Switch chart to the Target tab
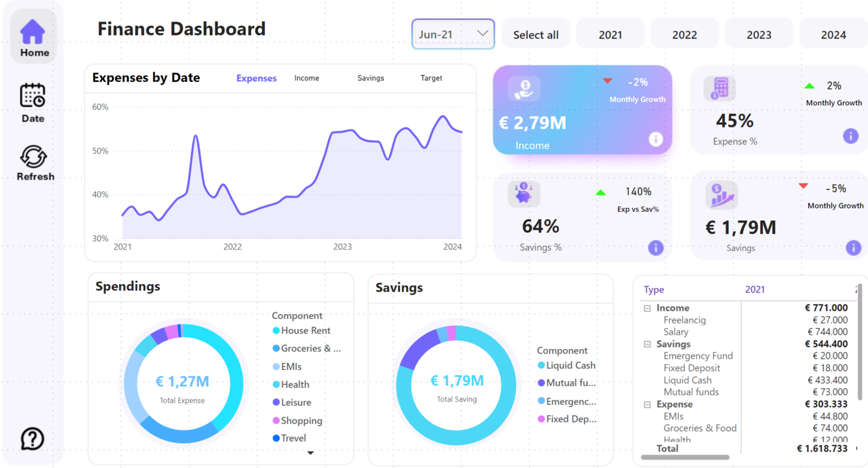 (431, 78)
